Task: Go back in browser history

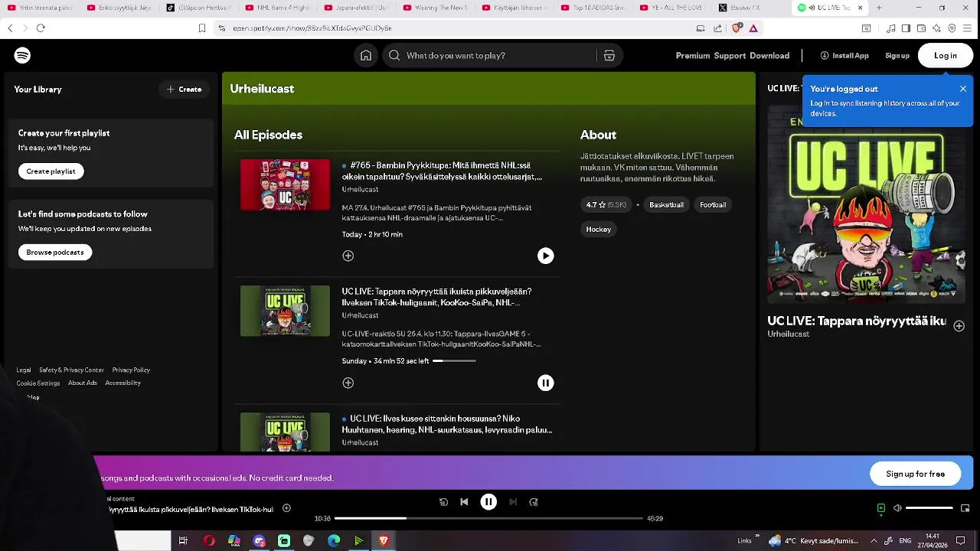Action: (x=10, y=28)
